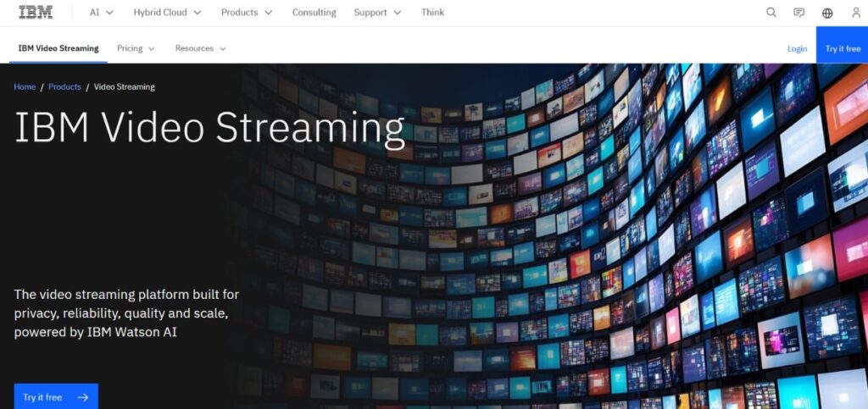Expand the Support dropdown
The width and height of the screenshot is (868, 409).
tap(377, 12)
